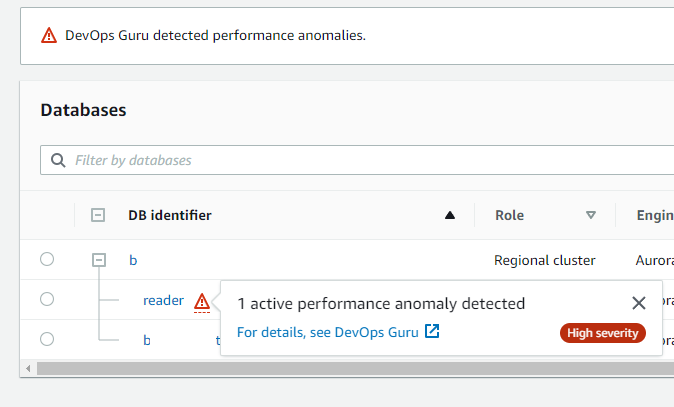The height and width of the screenshot is (407, 674).
Task: Collapse the cluster b tree node
Action: (x=98, y=260)
